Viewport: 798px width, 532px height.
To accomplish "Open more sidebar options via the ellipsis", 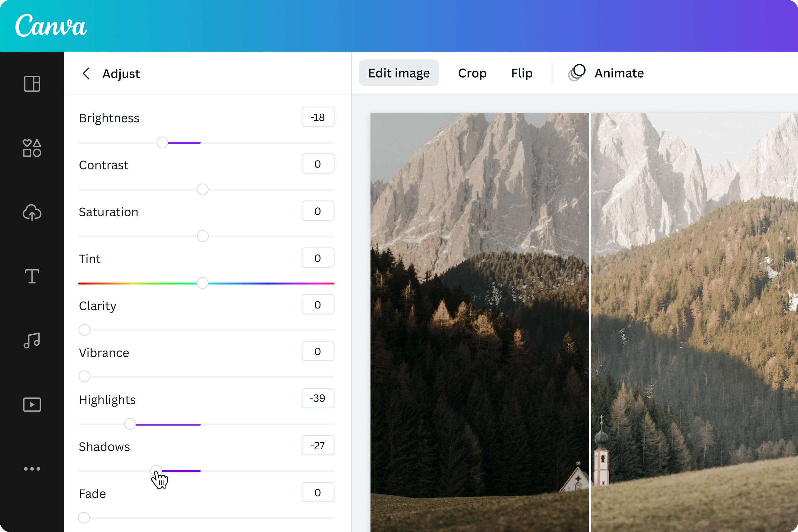I will (32, 469).
